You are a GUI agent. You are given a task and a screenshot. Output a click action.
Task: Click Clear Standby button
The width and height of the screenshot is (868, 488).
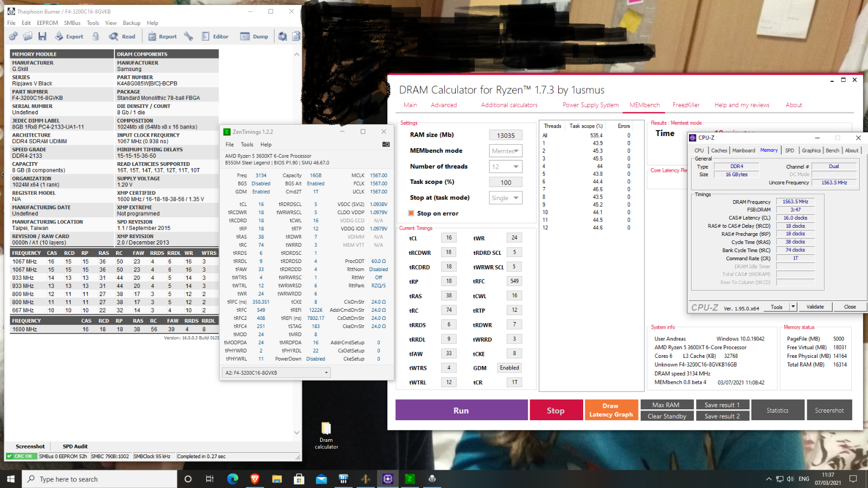[666, 416]
